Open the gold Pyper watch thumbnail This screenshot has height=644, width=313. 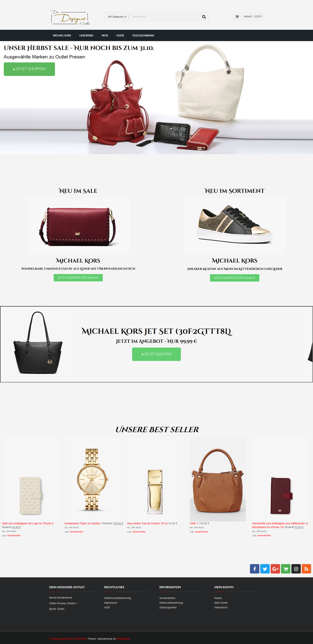[92, 479]
